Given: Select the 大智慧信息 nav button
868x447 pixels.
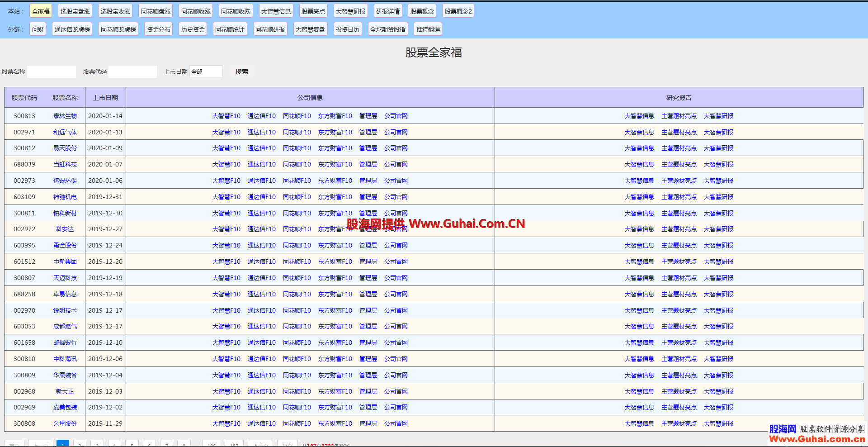Looking at the screenshot, I should pyautogui.click(x=276, y=11).
